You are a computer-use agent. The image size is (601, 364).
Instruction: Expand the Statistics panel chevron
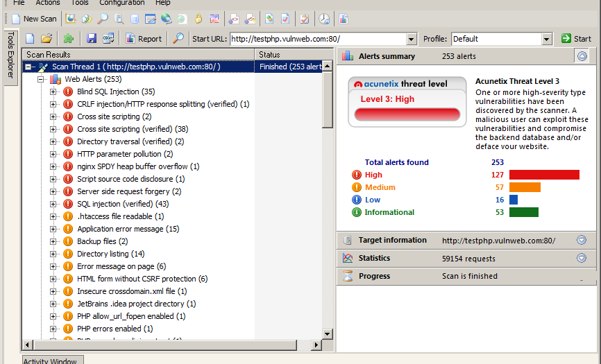tap(582, 258)
